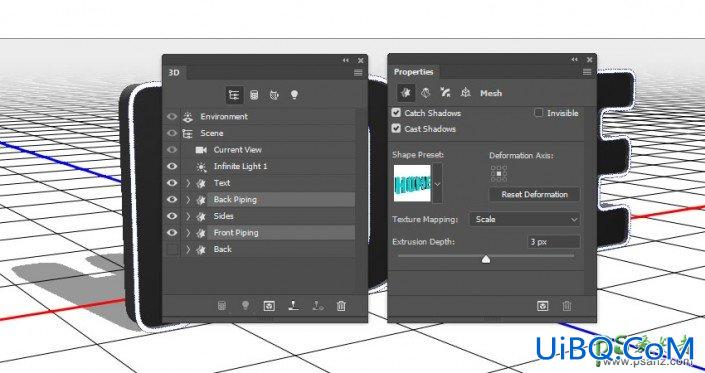Hide the Front Piping mesh
The image size is (705, 373).
(172, 233)
